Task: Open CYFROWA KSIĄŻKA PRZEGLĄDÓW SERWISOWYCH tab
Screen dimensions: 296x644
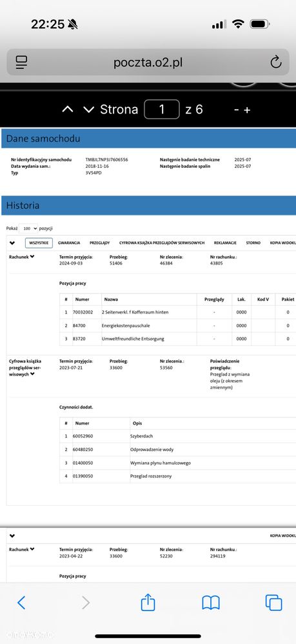Action: [x=162, y=243]
